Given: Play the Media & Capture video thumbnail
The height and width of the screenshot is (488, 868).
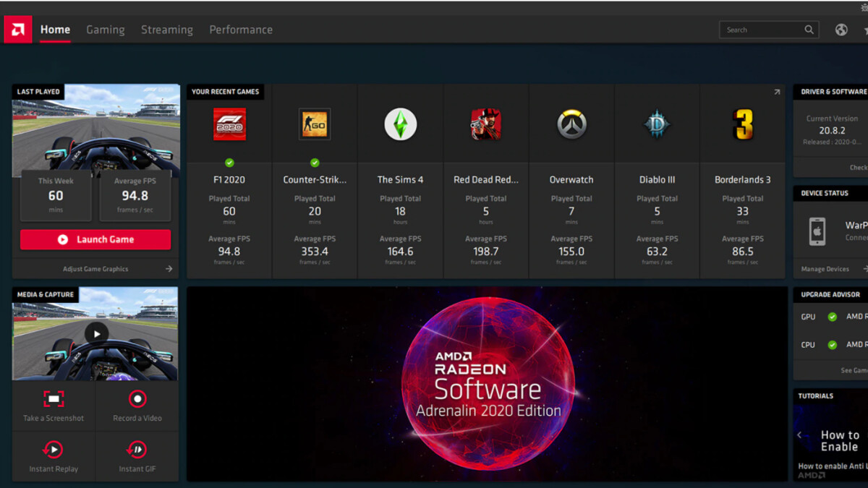Looking at the screenshot, I should tap(96, 333).
